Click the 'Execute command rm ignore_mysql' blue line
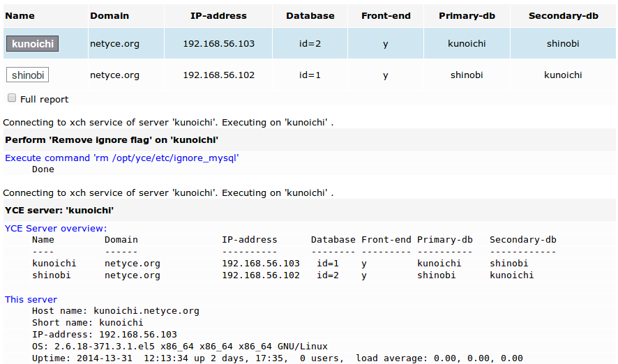Screen dimensions: 618x364 point(122,158)
